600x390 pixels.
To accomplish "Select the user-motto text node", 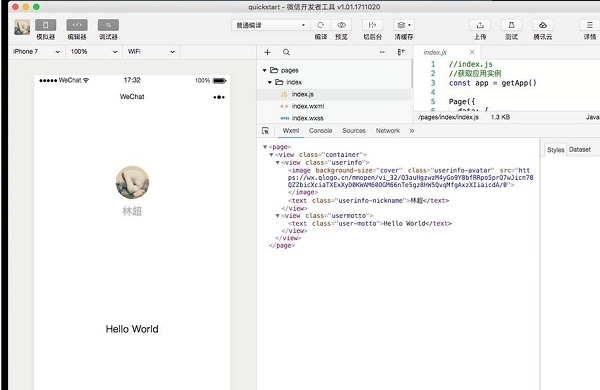I will tap(370, 224).
